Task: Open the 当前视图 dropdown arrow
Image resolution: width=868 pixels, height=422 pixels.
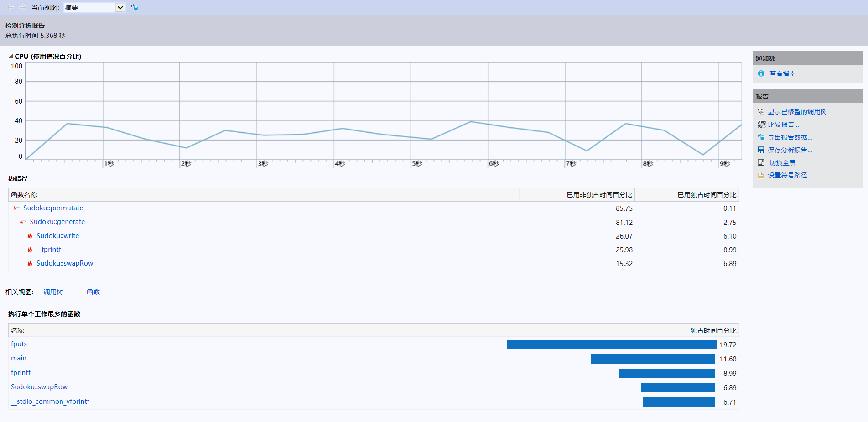Action: [x=120, y=7]
